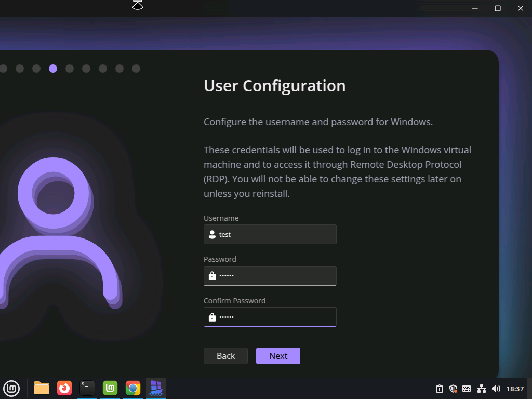Open the on-screen keyboard tray icon
The image size is (532, 399).
(467, 389)
